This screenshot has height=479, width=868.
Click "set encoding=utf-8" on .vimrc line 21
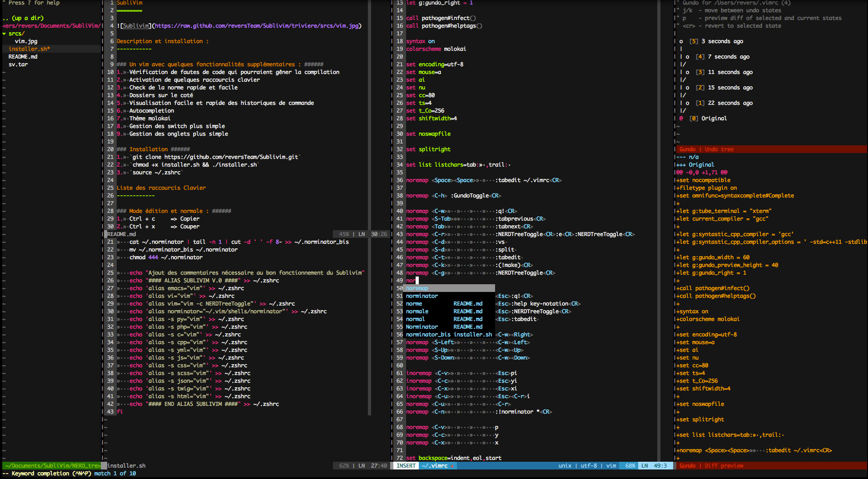pyautogui.click(x=435, y=64)
